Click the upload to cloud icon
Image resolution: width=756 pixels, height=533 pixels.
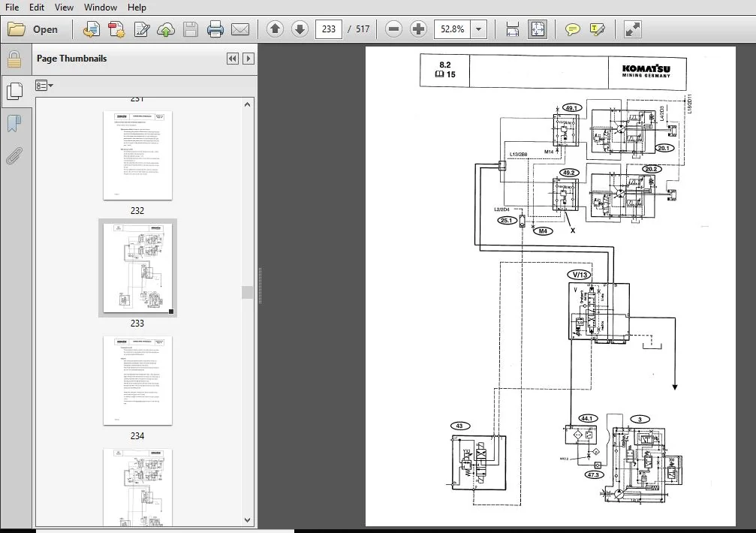tap(166, 29)
